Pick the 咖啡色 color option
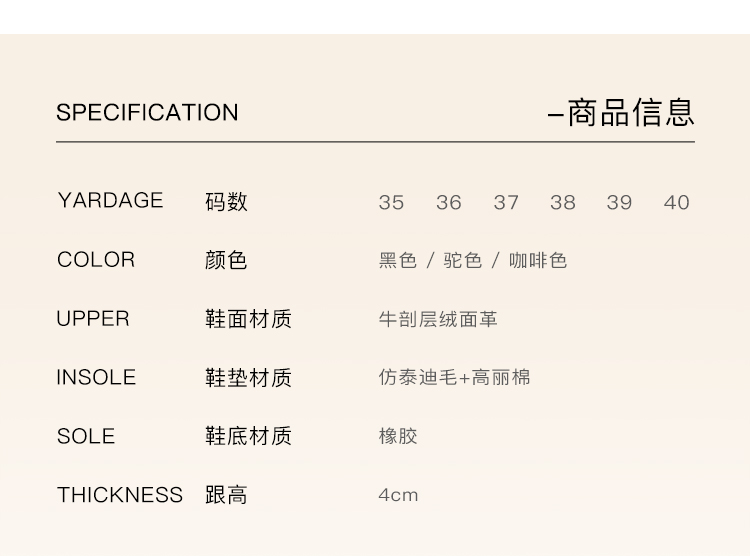The width and height of the screenshot is (750, 556). point(538,261)
